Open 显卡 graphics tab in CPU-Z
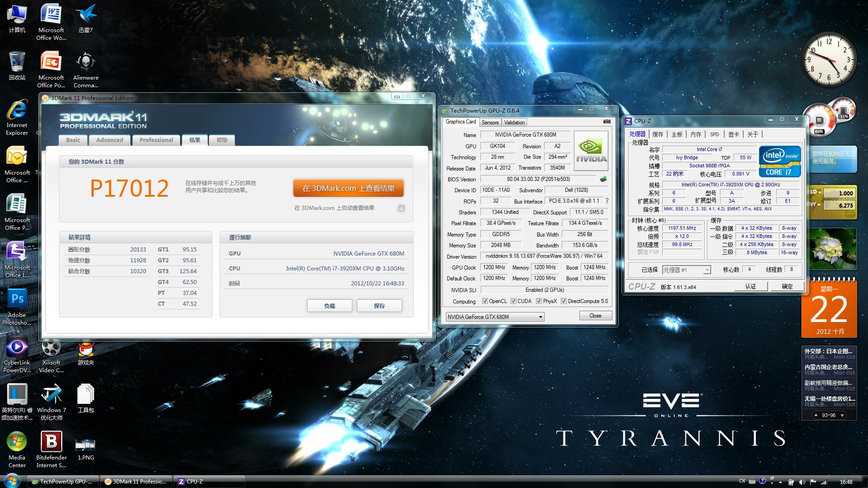The height and width of the screenshot is (488, 868). (733, 134)
